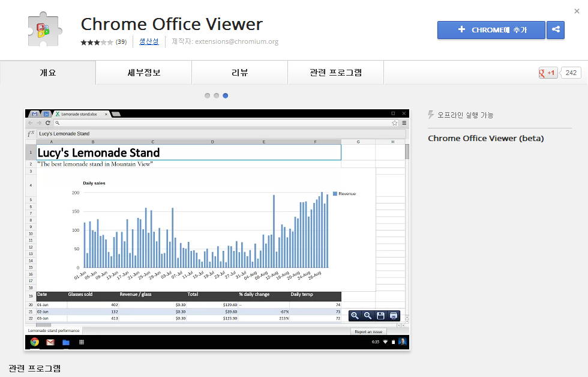Click the 02-Jun date cell
Viewport: 588px width, 377px height.
[x=52, y=312]
